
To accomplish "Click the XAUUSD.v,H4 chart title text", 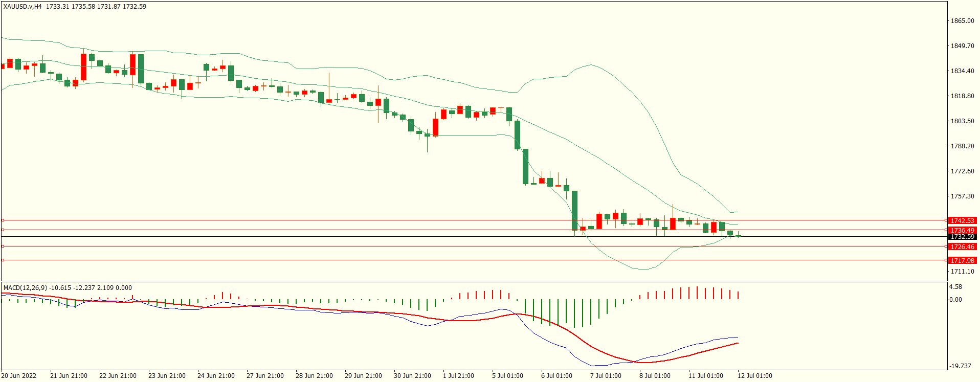I will [x=23, y=7].
